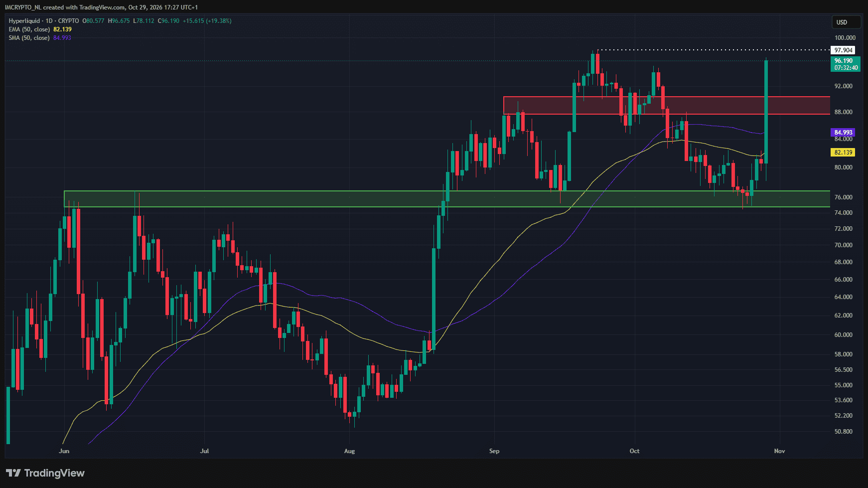Click the 50.800 price axis label
Screen dimensions: 868x488
tap(844, 432)
